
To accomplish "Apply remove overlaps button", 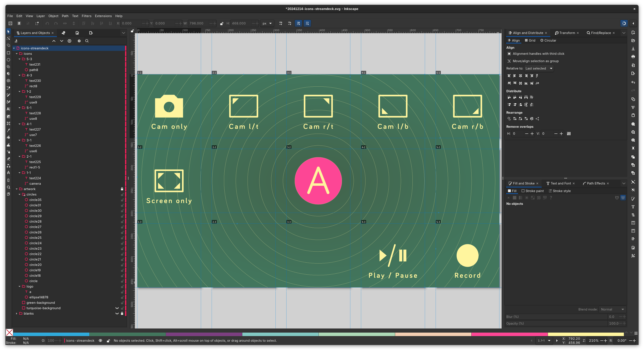I will [x=569, y=134].
